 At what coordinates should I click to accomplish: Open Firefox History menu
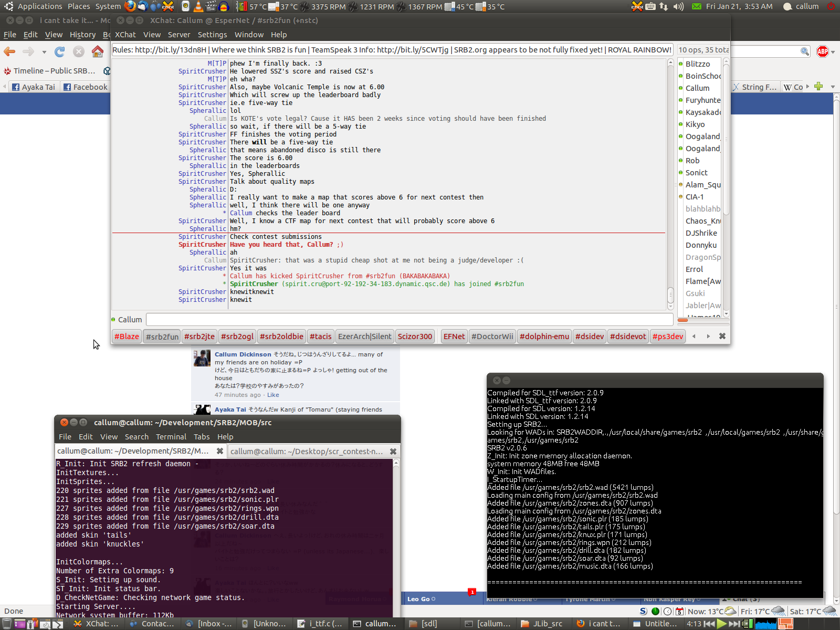[83, 35]
